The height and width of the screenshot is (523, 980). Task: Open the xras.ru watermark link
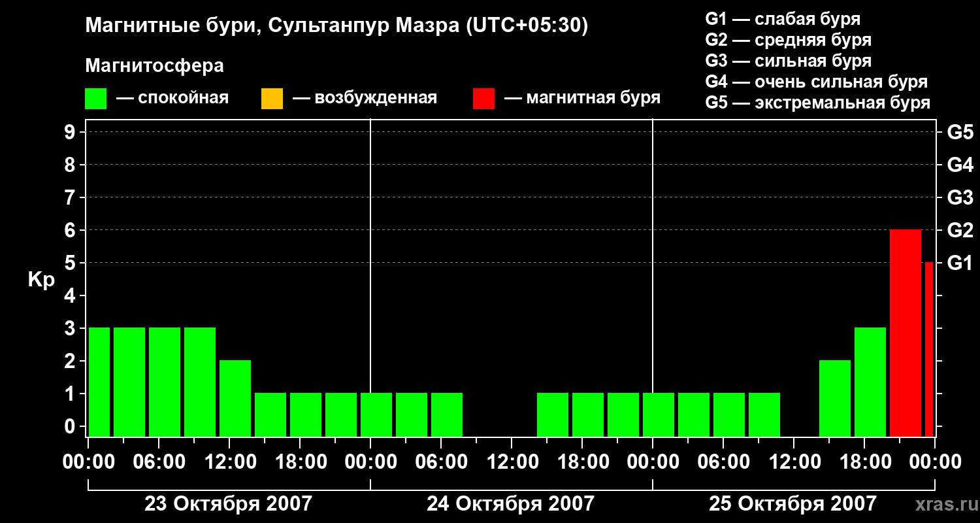[943, 504]
